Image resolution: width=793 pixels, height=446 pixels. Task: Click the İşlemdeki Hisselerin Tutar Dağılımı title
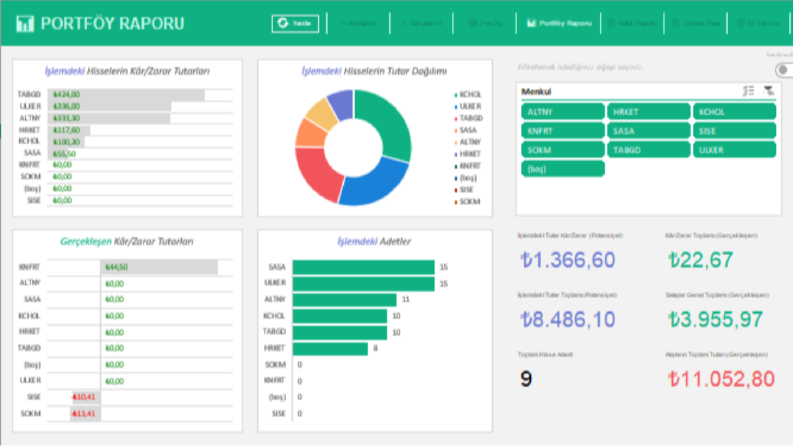[x=374, y=71]
